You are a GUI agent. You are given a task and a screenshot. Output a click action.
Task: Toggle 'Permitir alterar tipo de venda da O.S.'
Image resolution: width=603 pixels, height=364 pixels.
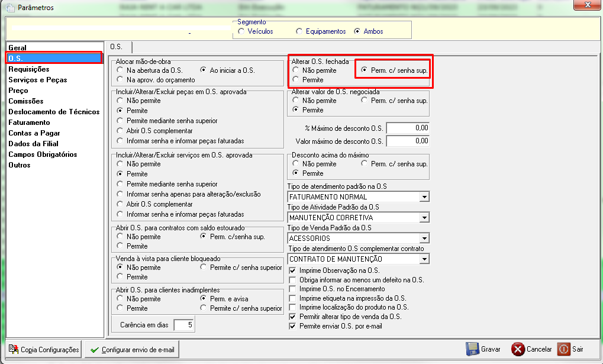(x=293, y=317)
